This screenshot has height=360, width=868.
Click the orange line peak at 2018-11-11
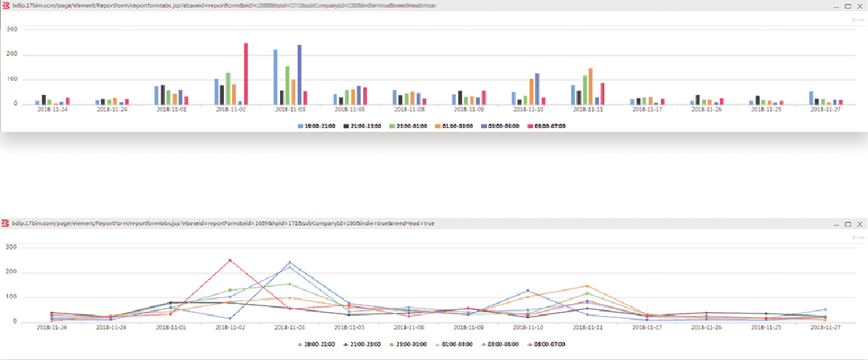pyautogui.click(x=587, y=286)
